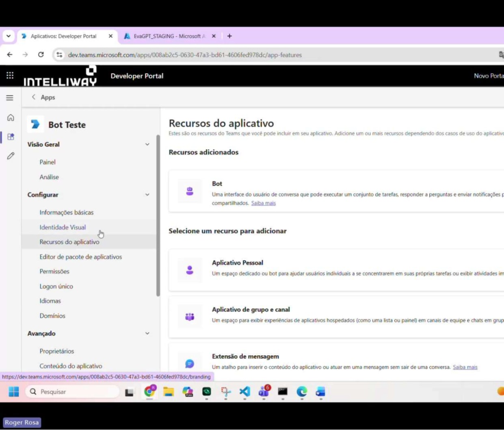
Task: Click the Bot feature icon
Action: tap(190, 191)
